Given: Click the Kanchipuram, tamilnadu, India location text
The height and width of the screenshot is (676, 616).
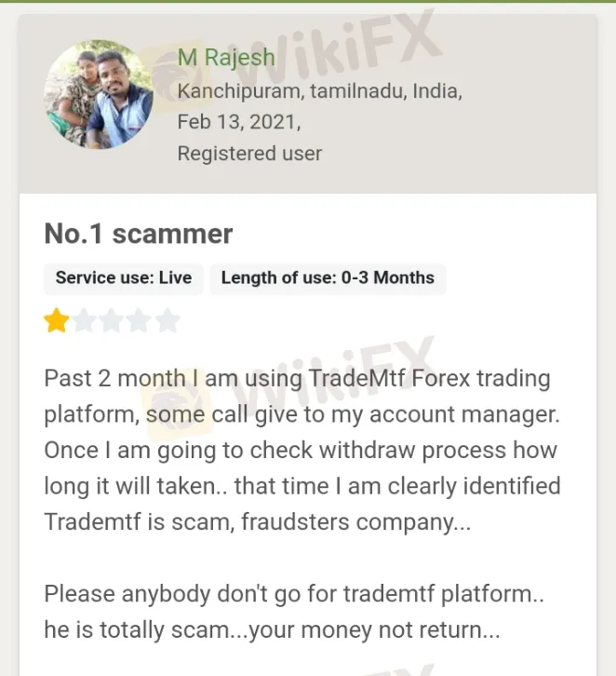Looking at the screenshot, I should 319,91.
